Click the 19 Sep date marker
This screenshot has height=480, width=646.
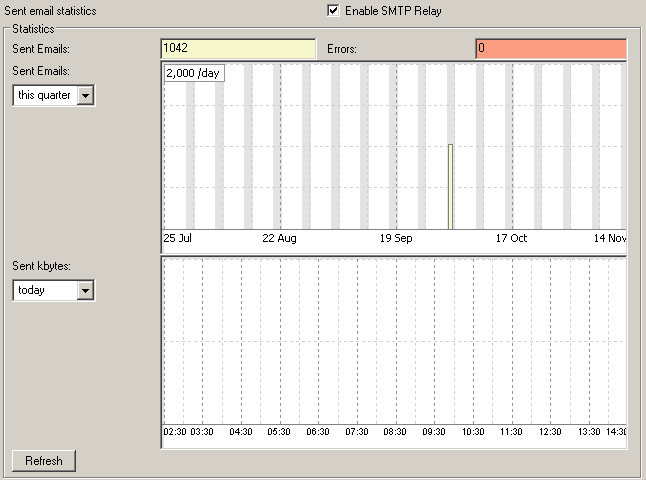tap(396, 239)
